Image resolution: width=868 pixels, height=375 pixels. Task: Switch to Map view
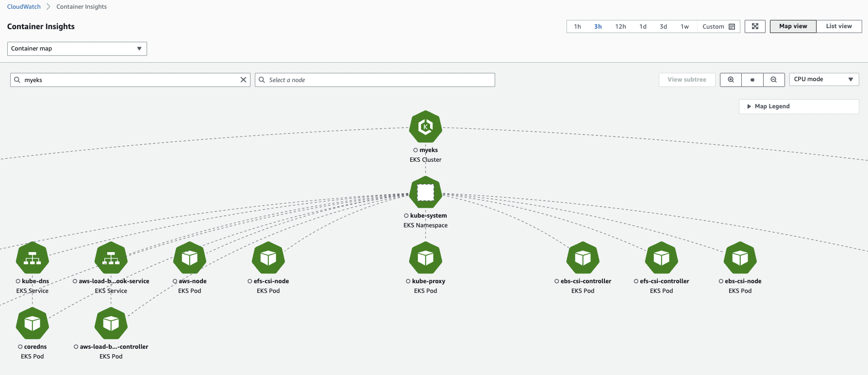coord(793,26)
